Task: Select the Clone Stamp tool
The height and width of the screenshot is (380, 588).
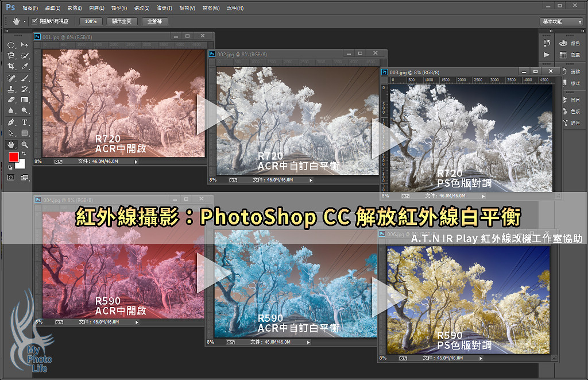Action: pos(11,89)
